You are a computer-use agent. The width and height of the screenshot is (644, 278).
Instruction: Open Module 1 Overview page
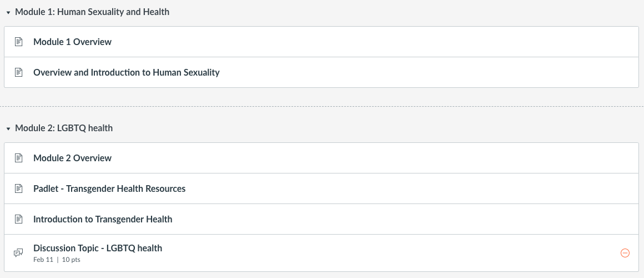coord(72,42)
